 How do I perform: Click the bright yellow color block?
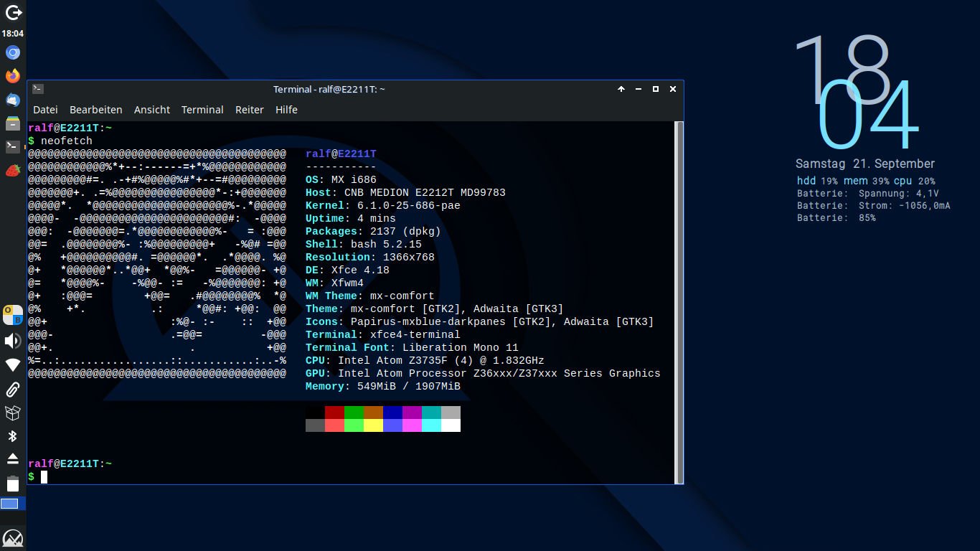[373, 425]
